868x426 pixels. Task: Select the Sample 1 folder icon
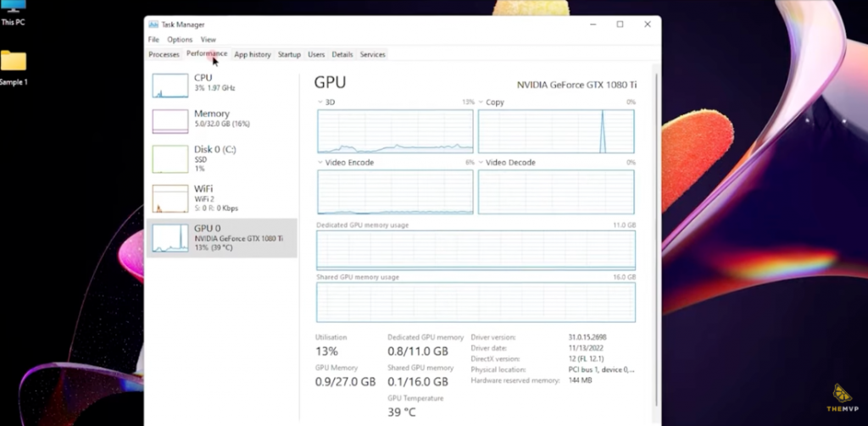coord(14,62)
